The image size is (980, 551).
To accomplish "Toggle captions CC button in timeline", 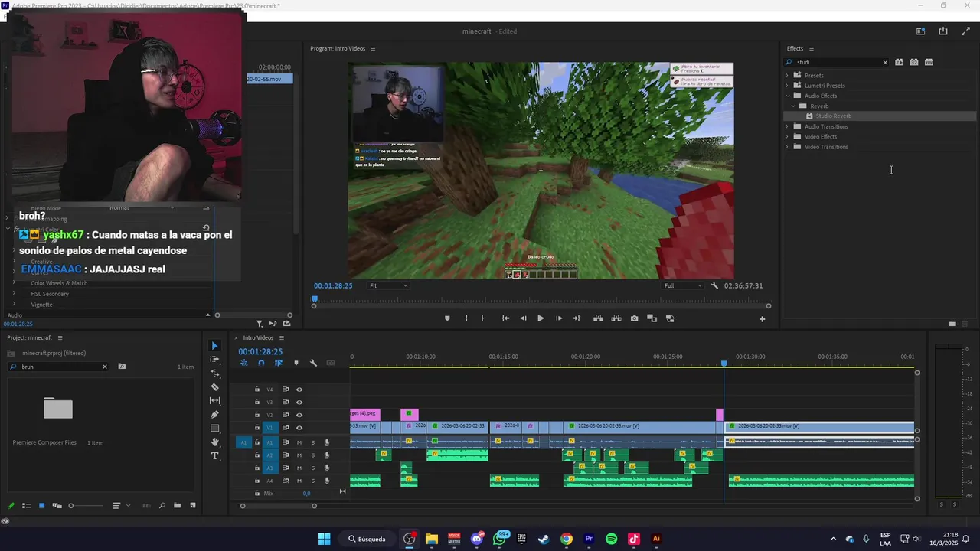I will 331,363.
